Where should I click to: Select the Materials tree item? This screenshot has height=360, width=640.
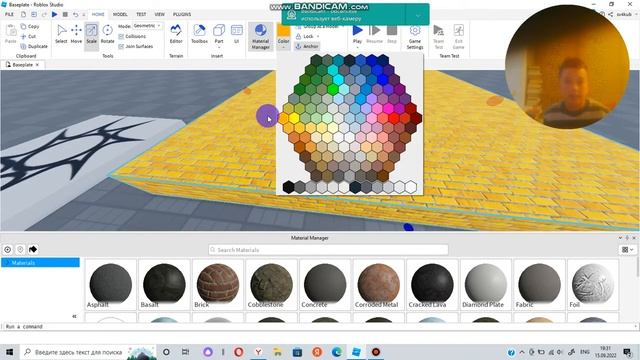coord(40,262)
